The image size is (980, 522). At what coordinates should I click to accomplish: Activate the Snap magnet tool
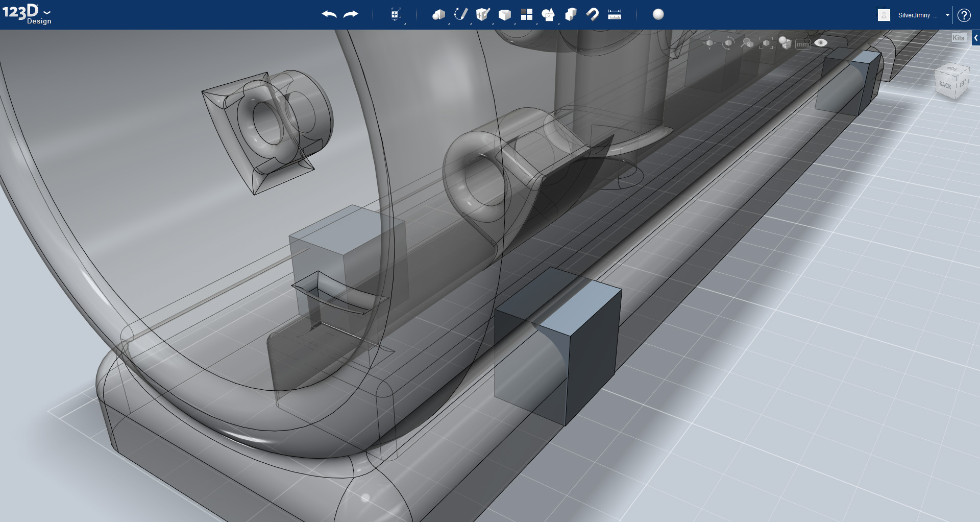click(593, 14)
